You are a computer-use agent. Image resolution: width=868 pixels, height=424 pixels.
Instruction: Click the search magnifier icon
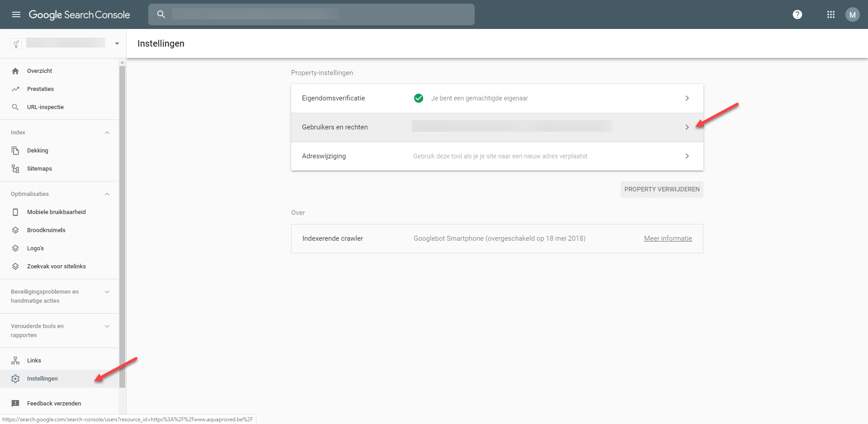click(x=161, y=14)
